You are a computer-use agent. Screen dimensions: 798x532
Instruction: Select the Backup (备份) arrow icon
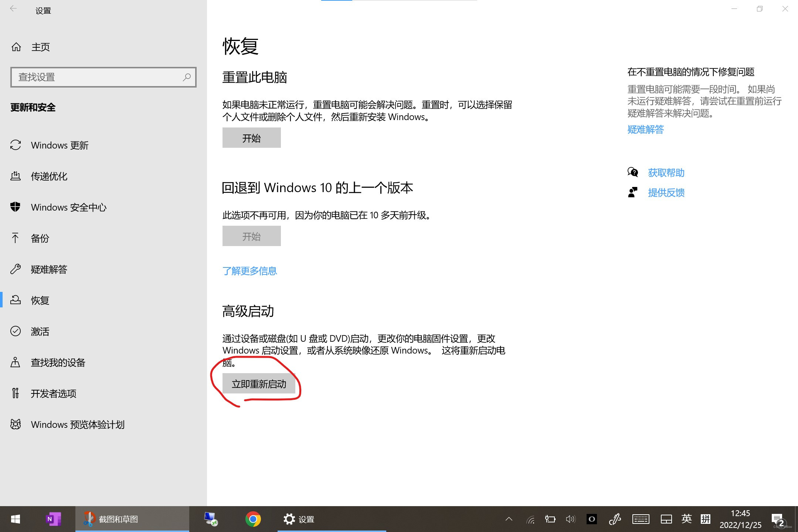coord(16,238)
